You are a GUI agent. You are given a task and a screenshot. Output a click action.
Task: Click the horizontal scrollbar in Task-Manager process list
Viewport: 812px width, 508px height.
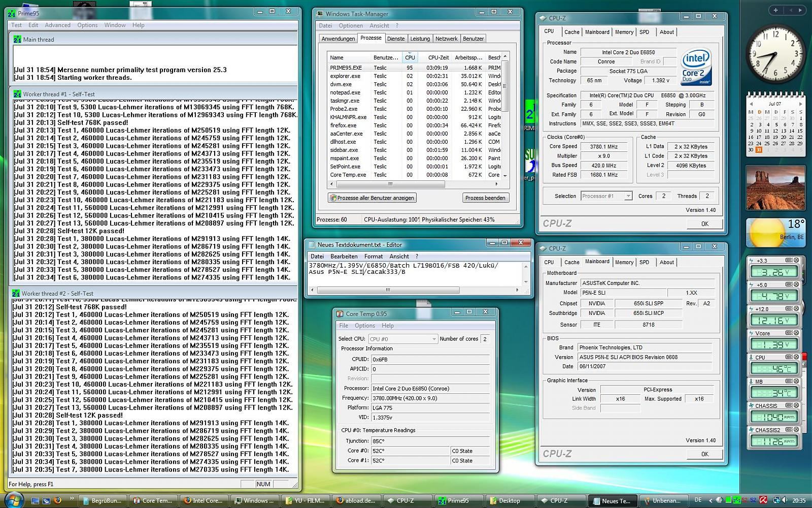tap(414, 184)
